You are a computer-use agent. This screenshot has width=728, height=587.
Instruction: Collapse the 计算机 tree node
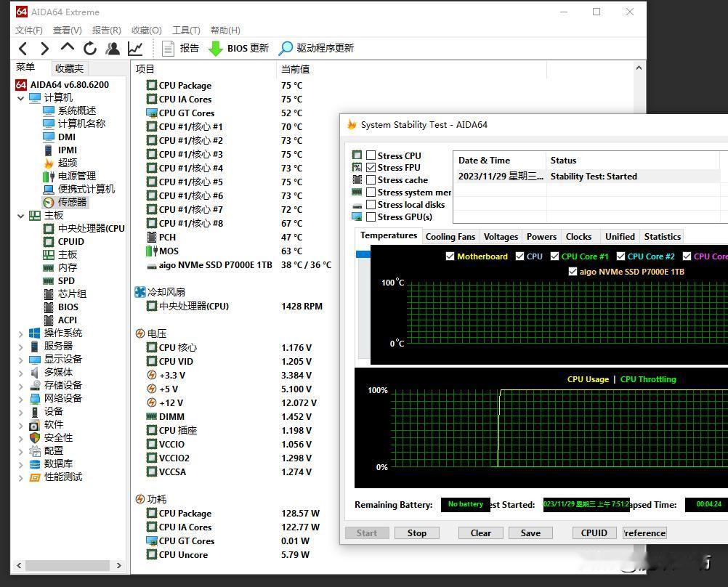(x=20, y=98)
